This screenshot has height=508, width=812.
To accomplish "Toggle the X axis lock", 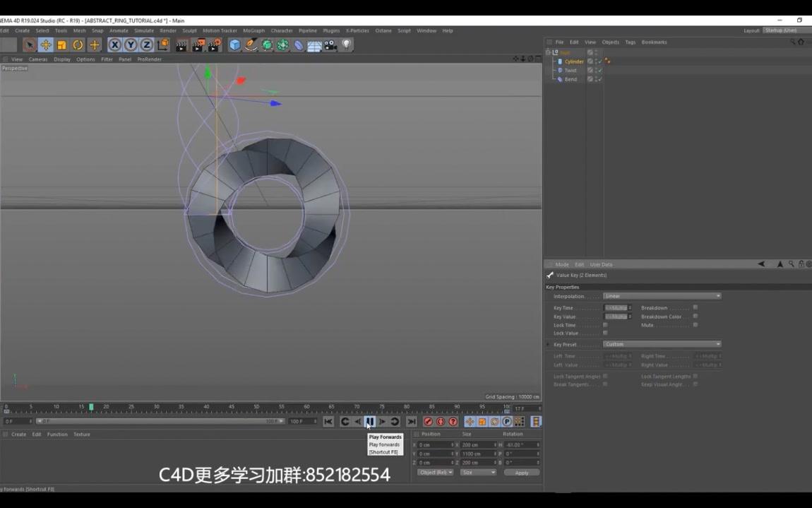I will point(114,45).
